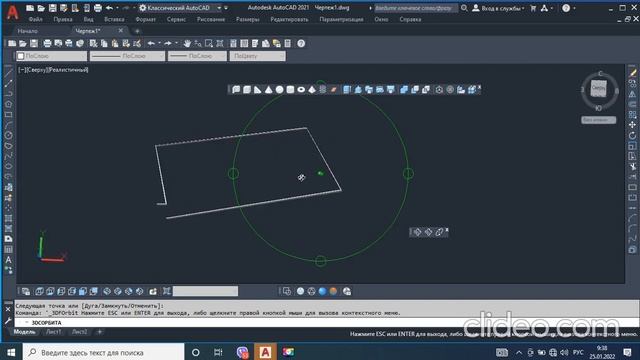Click the [Реалистичный] visual style label
The image size is (640, 360).
68,70
